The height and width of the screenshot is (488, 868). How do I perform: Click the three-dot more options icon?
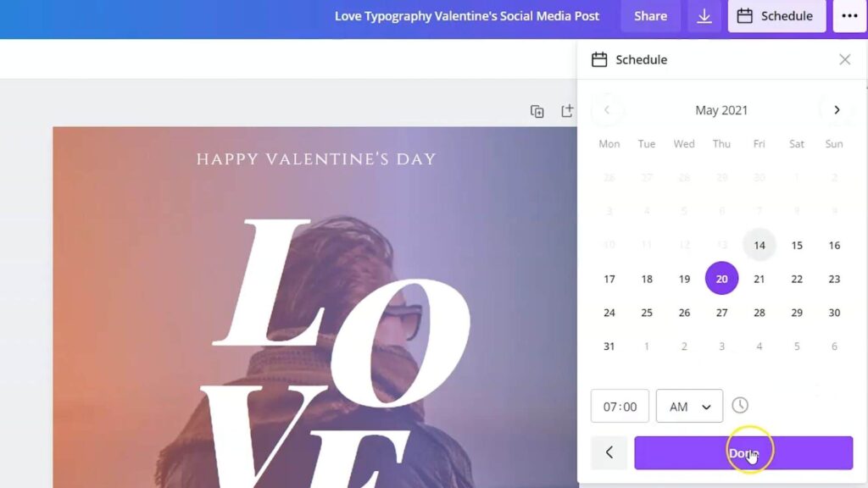[x=849, y=15]
